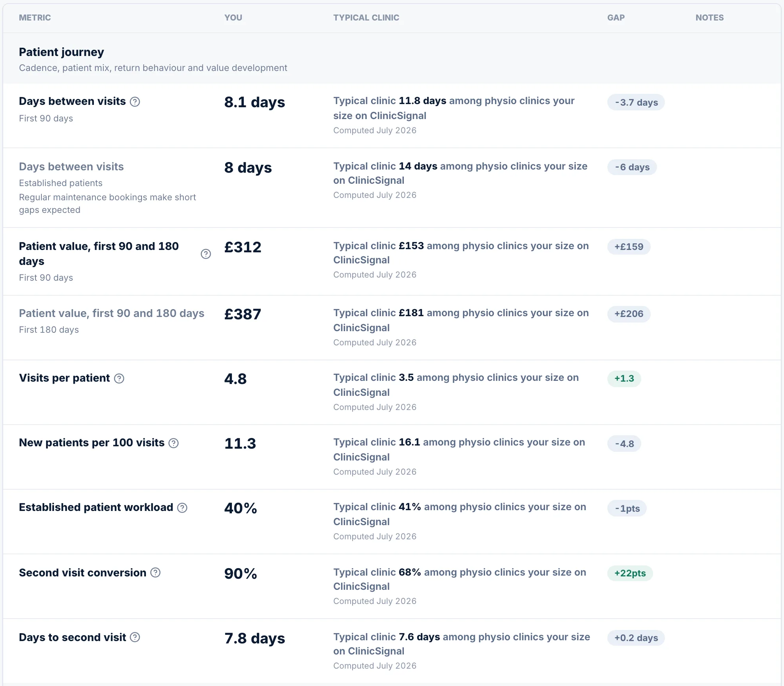
Task: Select the 90% value
Action: (x=241, y=574)
